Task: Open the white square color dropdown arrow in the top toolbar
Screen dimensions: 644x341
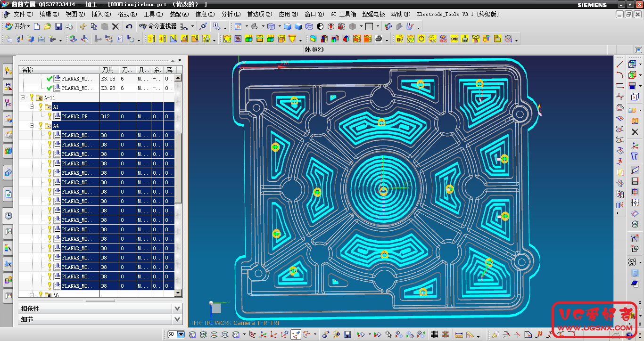Action: click(x=378, y=26)
